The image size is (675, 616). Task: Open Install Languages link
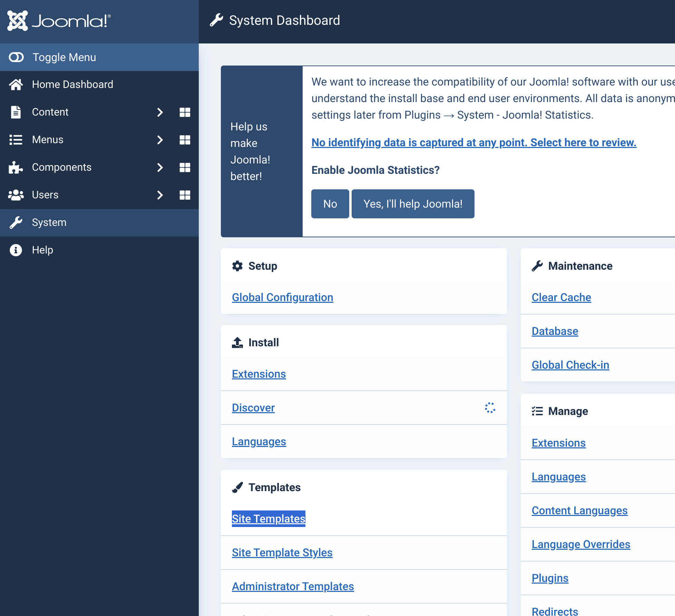259,441
